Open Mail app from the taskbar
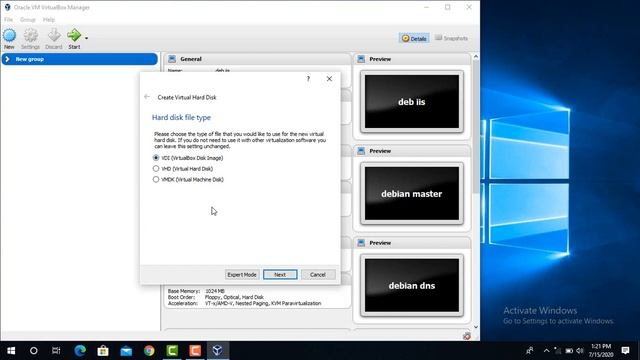Screen dimensions: 640x360 [126, 351]
